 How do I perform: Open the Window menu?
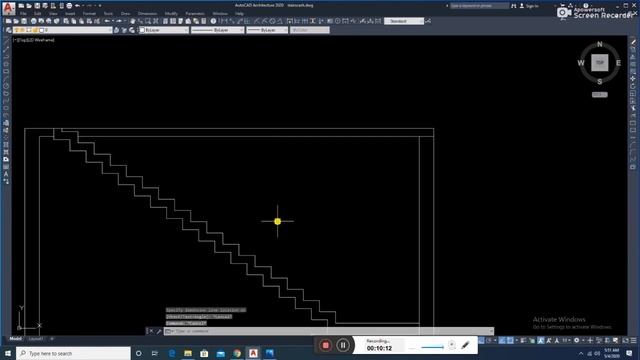pos(220,14)
